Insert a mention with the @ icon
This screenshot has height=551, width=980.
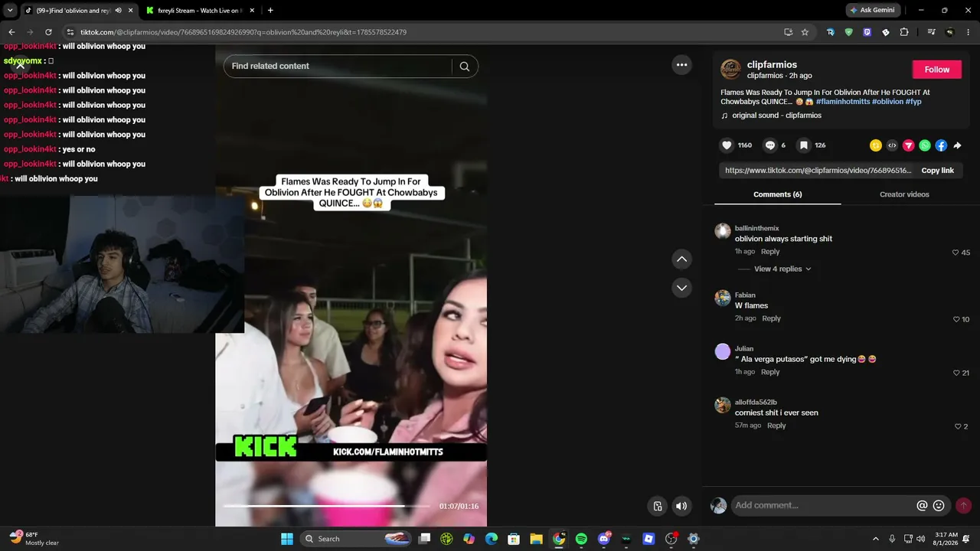click(x=922, y=506)
